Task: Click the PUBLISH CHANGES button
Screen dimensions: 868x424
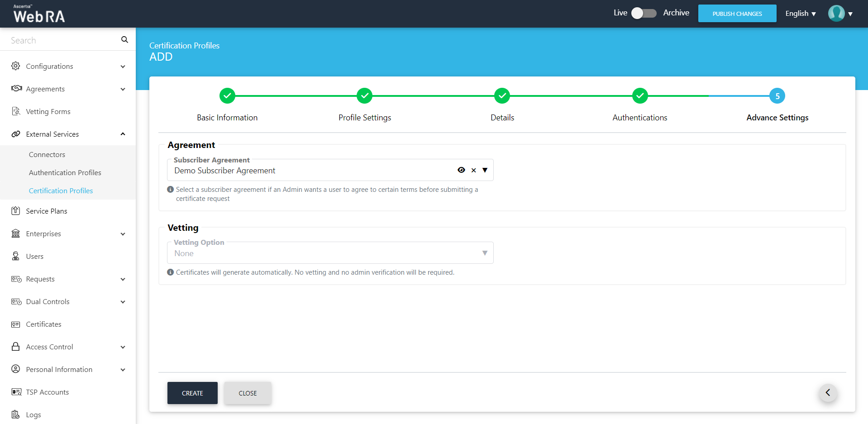Action: 737,14
